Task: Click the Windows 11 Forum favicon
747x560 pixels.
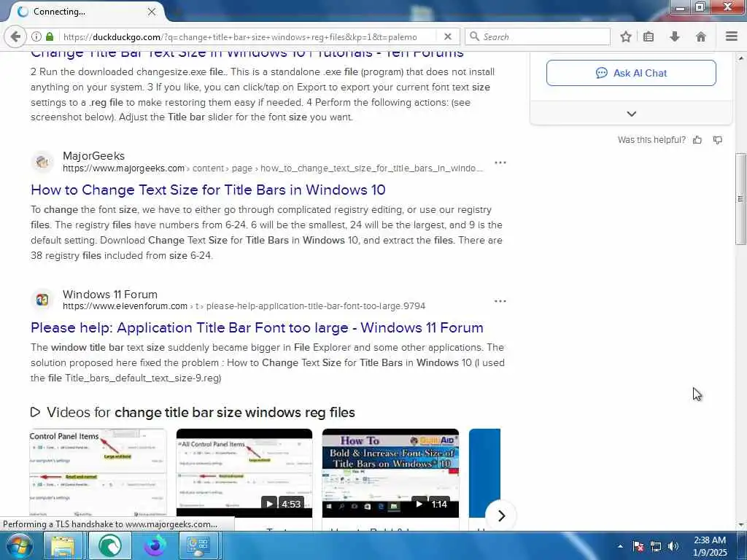Action: click(x=42, y=300)
